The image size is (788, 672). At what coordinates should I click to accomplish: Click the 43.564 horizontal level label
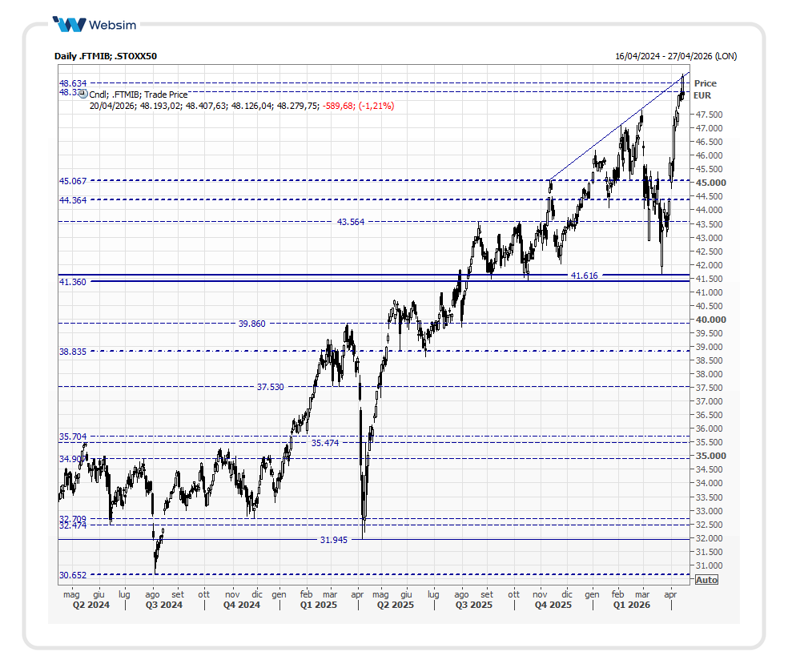(x=351, y=222)
